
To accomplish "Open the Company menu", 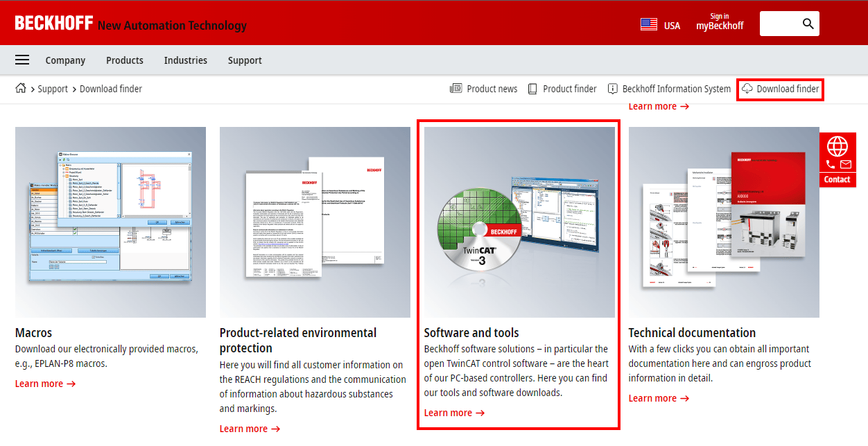I will pyautogui.click(x=65, y=60).
